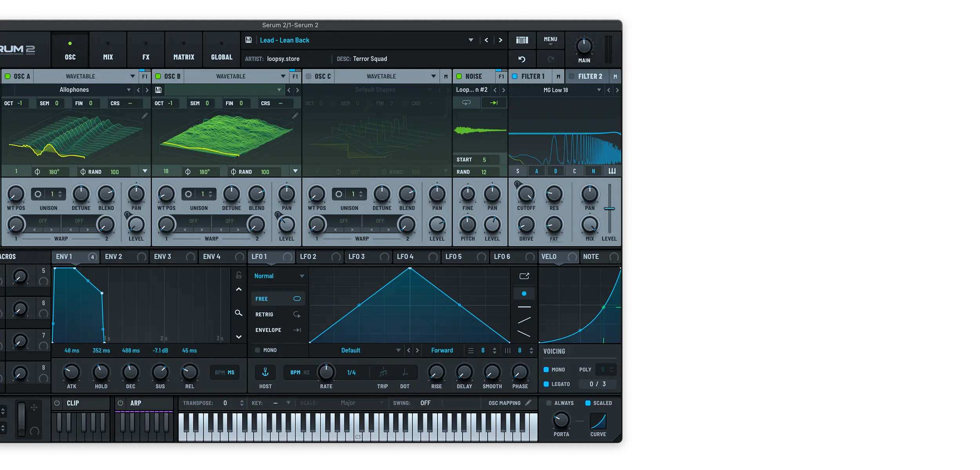Open OSC A unison settings gear

(38, 194)
